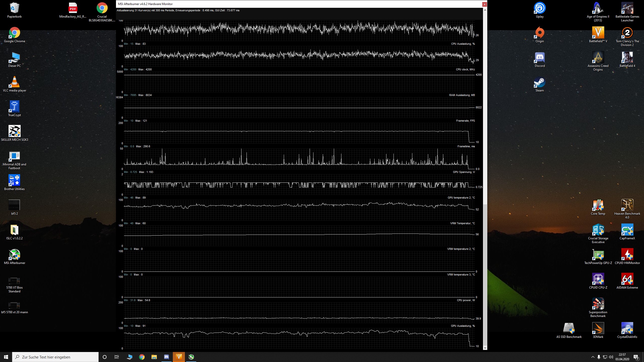Open the notification center in the taskbar
Viewport: 644px width, 362px height.
(636, 357)
